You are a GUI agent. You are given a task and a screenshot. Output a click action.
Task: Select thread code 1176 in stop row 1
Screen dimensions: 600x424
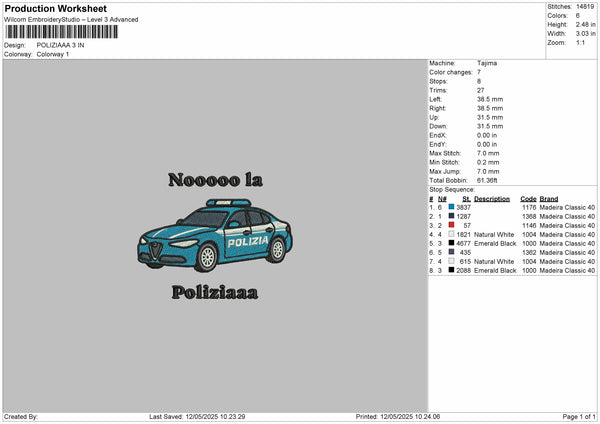[x=529, y=207]
